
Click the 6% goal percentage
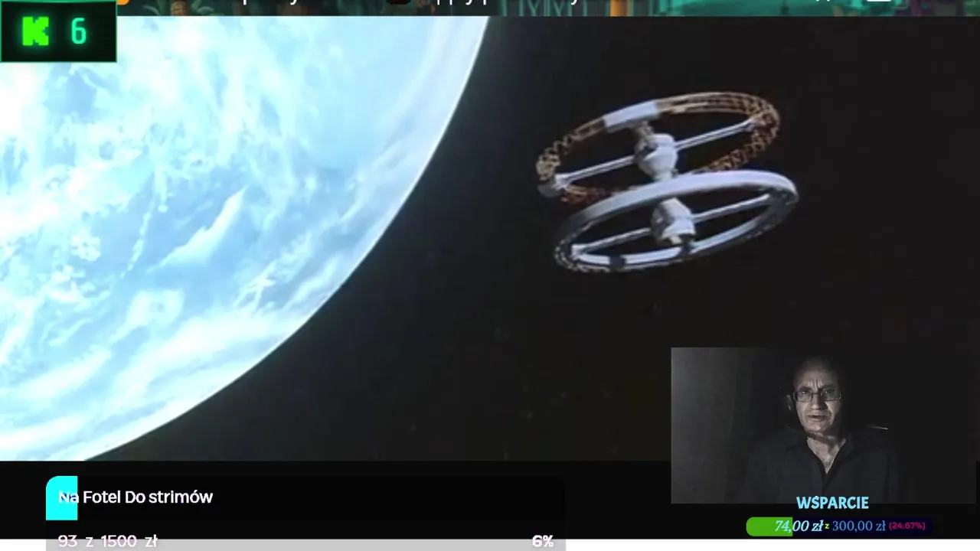click(x=542, y=541)
